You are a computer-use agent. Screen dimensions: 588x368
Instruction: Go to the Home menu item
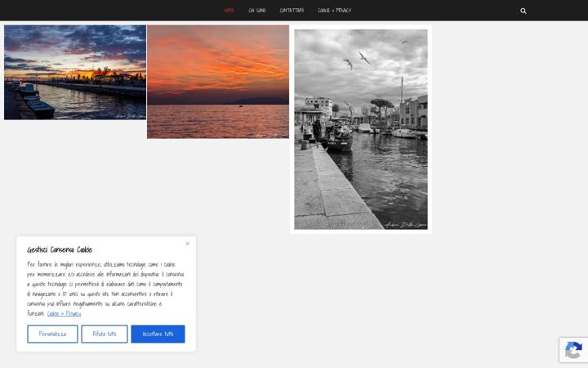tap(229, 11)
